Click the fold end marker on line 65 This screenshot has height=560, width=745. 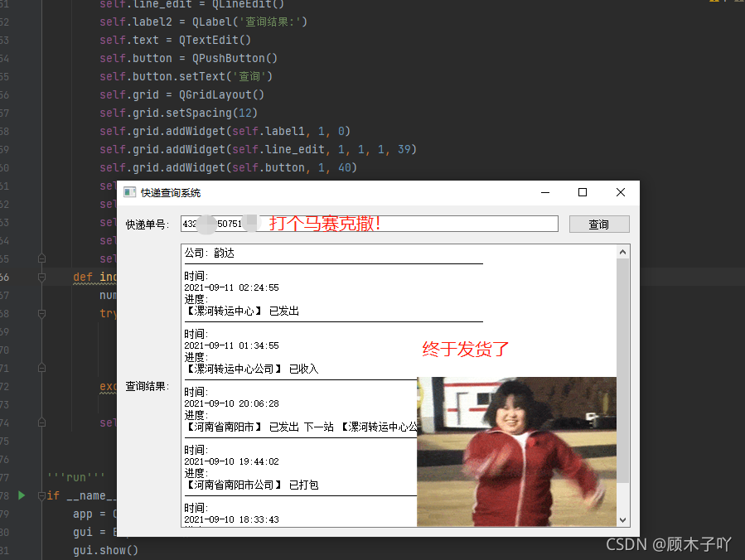pyautogui.click(x=41, y=258)
